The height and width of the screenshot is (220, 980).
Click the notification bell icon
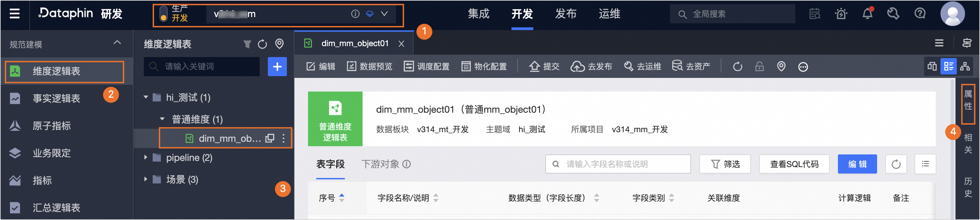click(x=867, y=14)
